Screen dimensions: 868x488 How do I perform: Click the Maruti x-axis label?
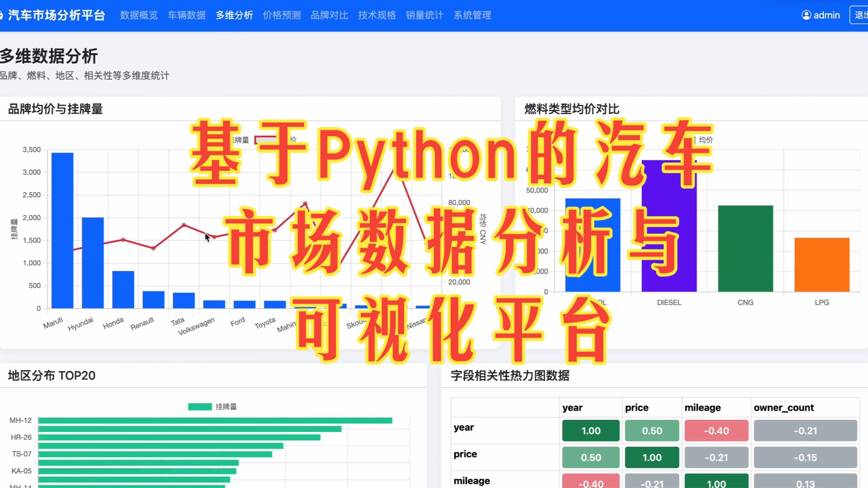pos(53,323)
